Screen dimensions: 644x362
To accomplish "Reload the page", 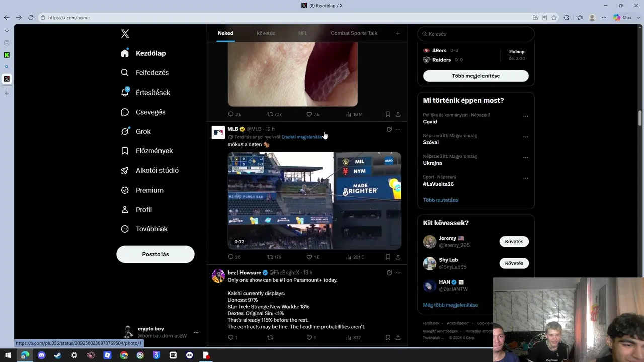I will 31,17.
